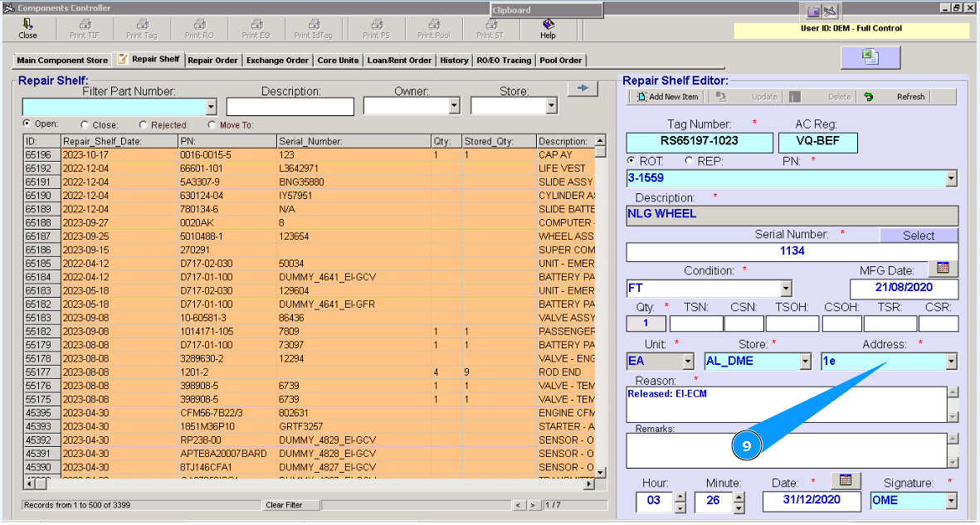Click the blue arrow filter button
The width and height of the screenshot is (980, 525).
click(583, 89)
